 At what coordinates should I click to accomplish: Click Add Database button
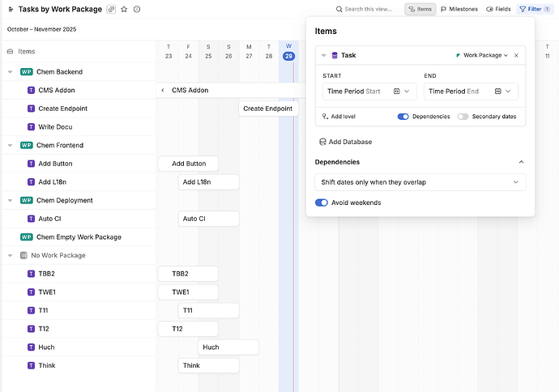pyautogui.click(x=345, y=142)
